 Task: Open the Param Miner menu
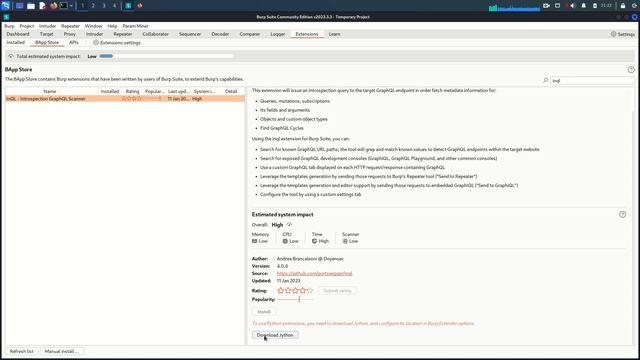pos(135,26)
